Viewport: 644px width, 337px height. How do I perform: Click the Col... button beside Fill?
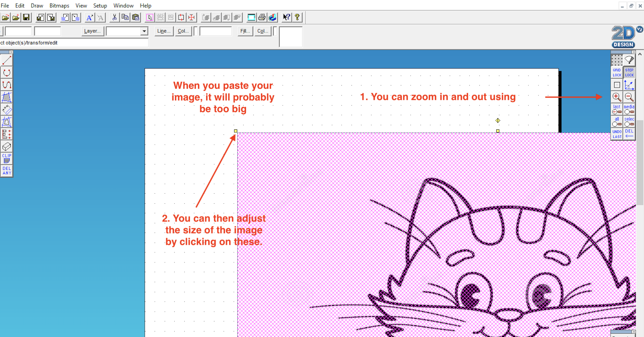(x=262, y=31)
